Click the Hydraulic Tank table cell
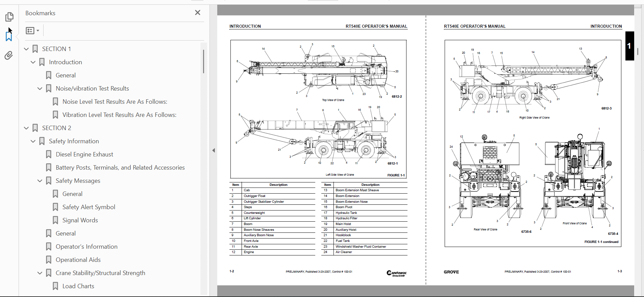 [371, 213]
